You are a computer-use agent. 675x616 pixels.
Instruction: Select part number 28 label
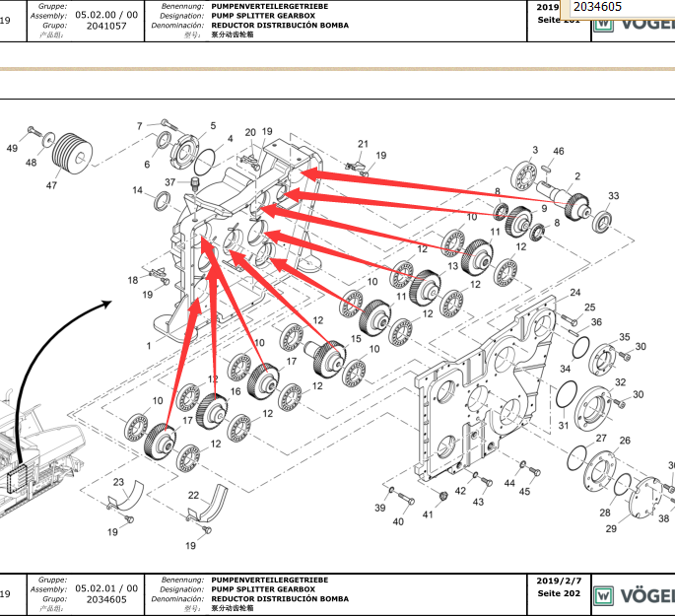(x=605, y=513)
